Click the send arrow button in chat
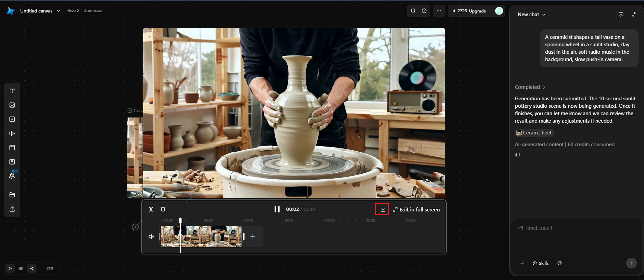 pos(632,263)
